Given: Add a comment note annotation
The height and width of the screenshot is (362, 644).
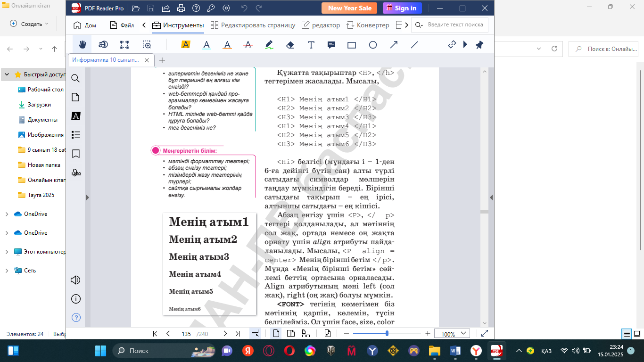Looking at the screenshot, I should pos(331,45).
